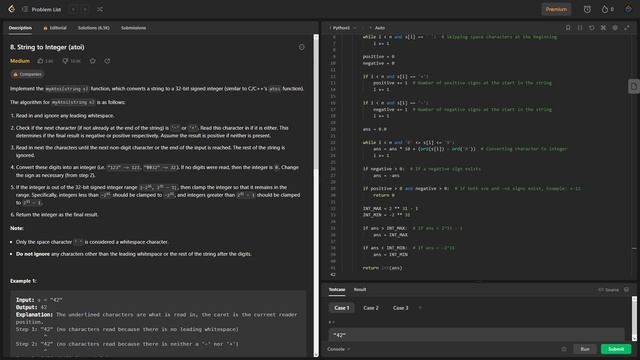This screenshot has height=360, width=640.
Task: Click the share icon near difficulty
Action: click(107, 61)
